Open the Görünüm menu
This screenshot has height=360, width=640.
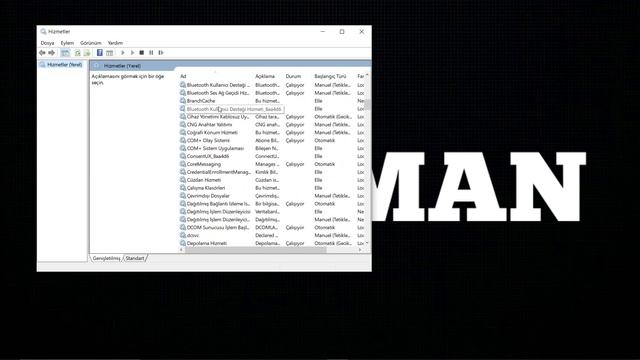point(91,43)
